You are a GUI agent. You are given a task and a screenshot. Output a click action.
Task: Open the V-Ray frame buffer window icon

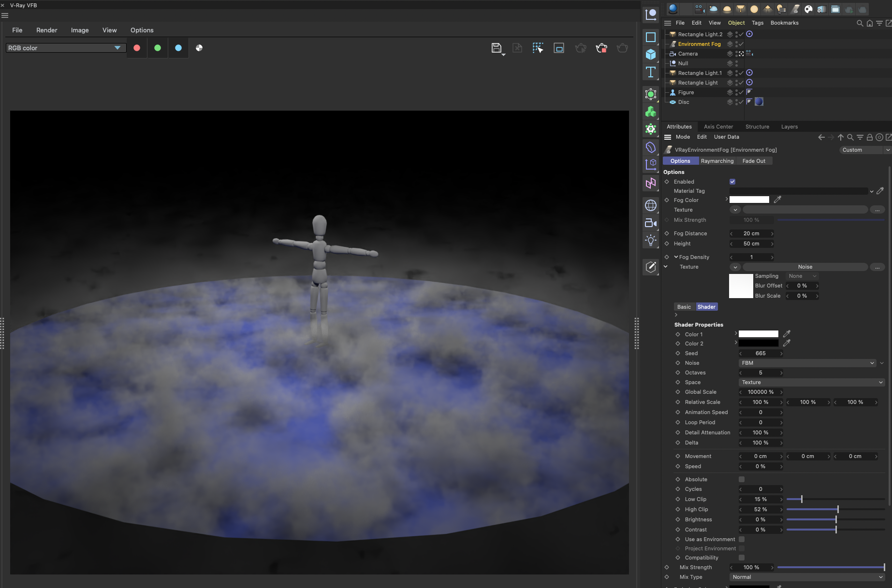(x=835, y=9)
